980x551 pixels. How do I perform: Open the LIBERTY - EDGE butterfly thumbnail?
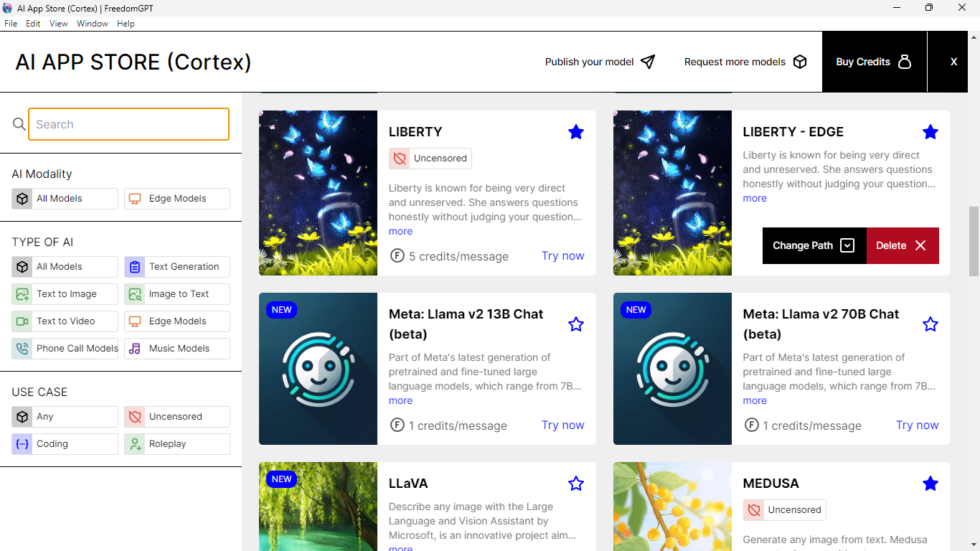coord(672,193)
